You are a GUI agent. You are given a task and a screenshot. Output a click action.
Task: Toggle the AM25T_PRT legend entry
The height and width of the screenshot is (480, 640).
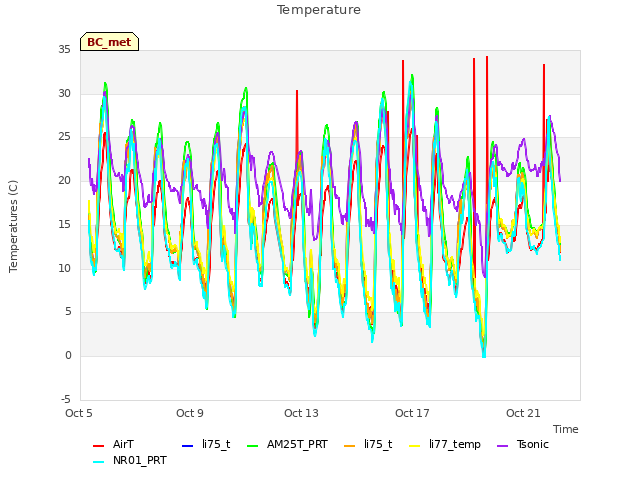click(x=287, y=444)
